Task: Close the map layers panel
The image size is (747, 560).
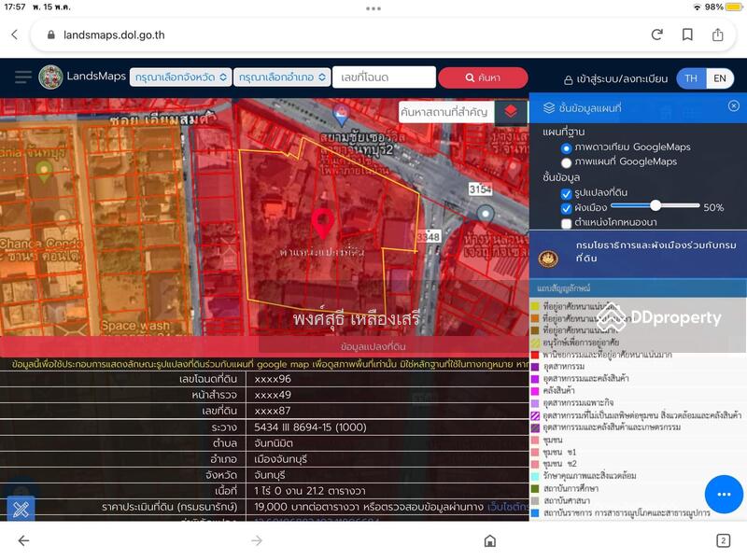Action: point(733,106)
